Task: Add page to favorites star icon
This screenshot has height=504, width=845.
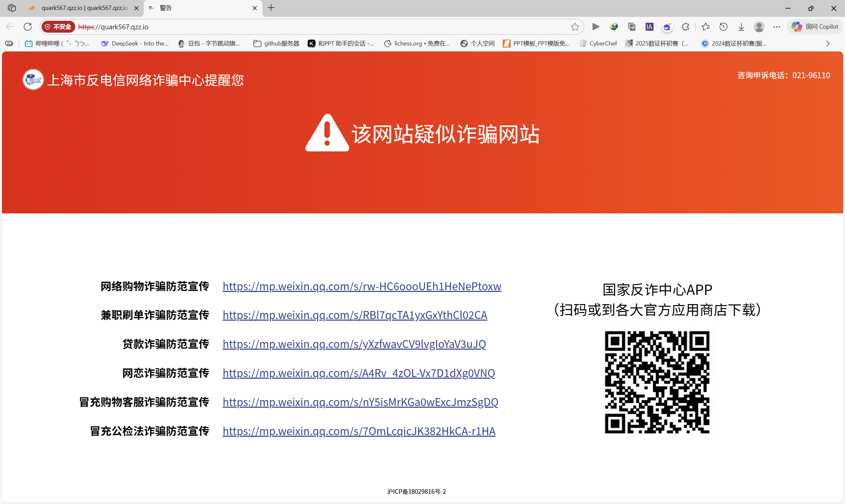Action: [575, 26]
